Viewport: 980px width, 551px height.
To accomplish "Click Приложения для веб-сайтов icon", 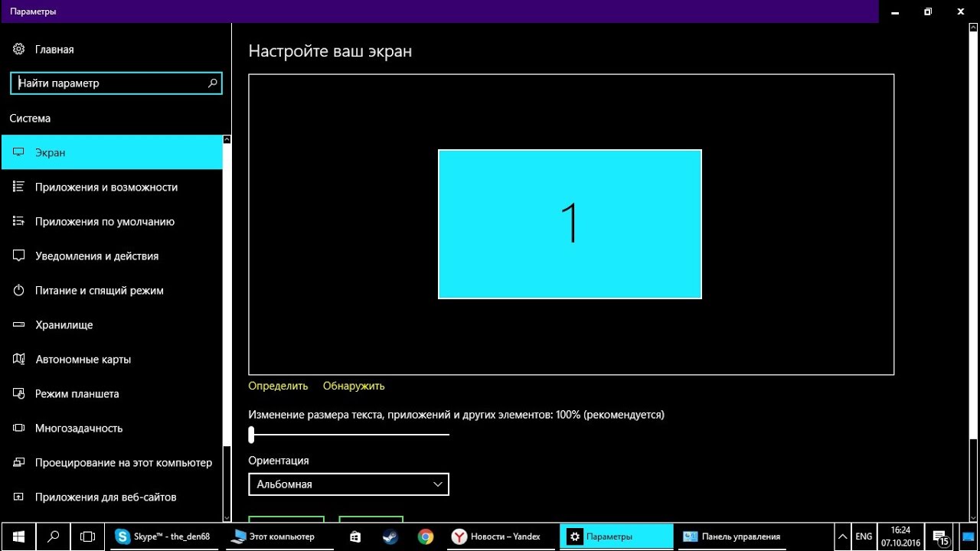I will coord(19,497).
